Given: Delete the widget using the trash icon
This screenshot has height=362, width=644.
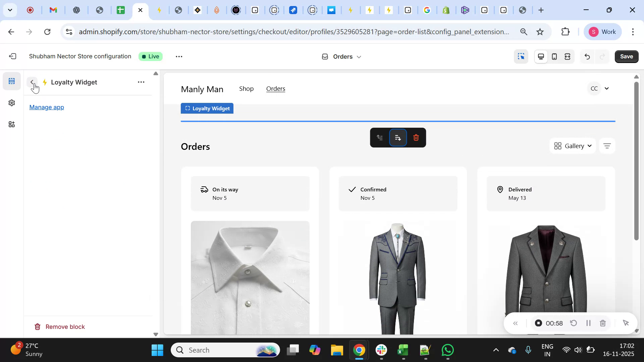Looking at the screenshot, I should [x=416, y=137].
